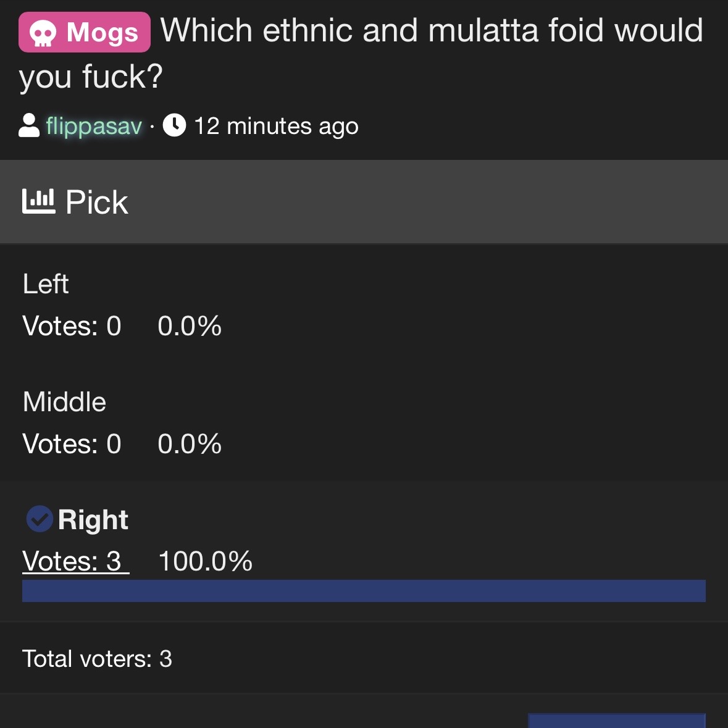Open the "Votes: 3" voter list link
728x728 pixels.
tap(75, 561)
